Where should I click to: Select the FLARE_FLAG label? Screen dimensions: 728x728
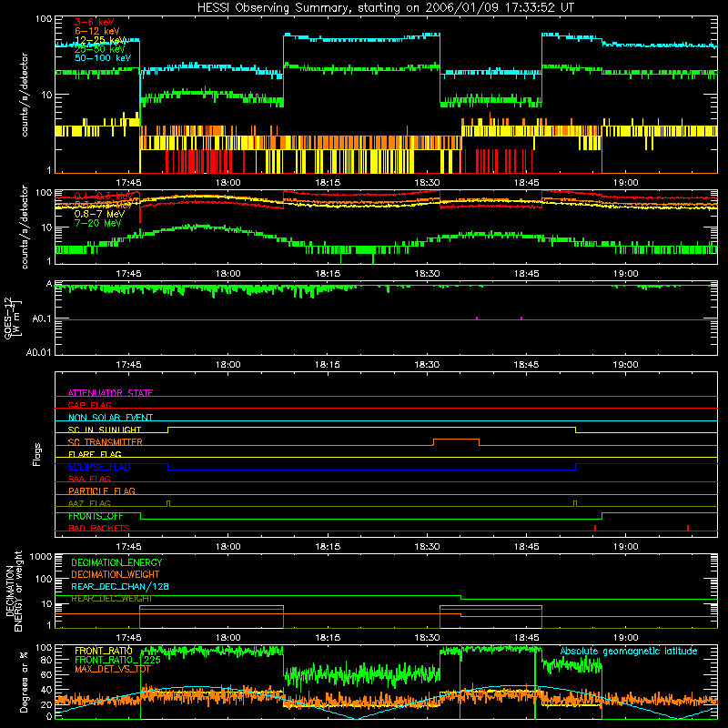[95, 454]
